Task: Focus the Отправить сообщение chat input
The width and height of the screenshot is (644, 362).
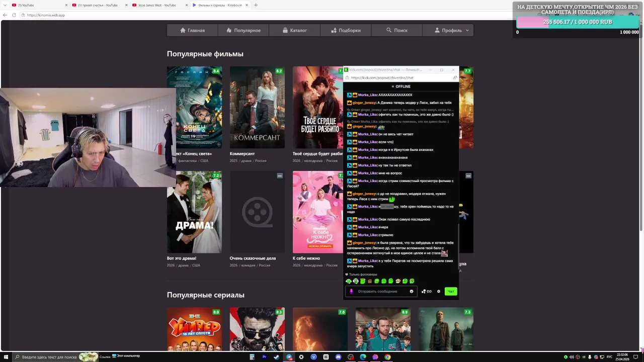Action: coord(381,291)
